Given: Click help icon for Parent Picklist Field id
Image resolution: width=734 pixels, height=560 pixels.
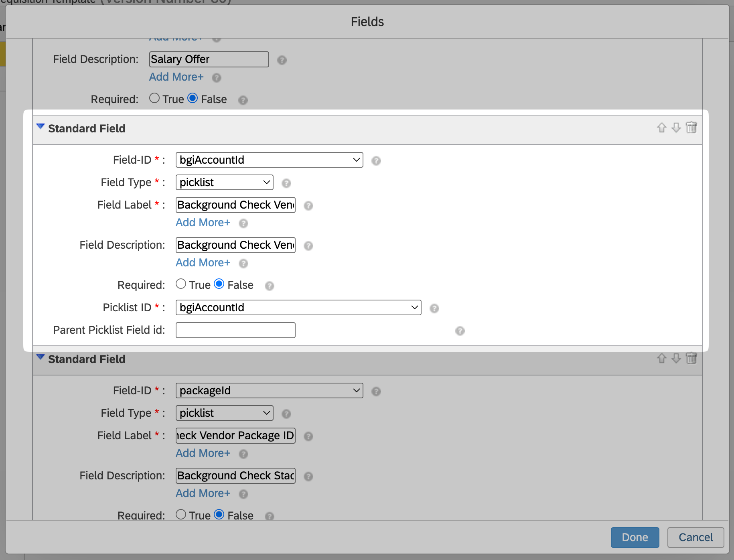Looking at the screenshot, I should pos(460,331).
